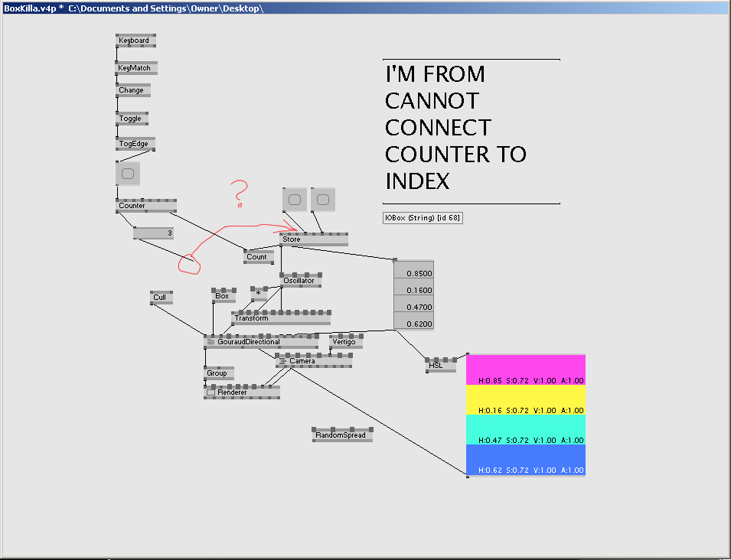Click the 'IOBox (String) [id 68]' tooltip label
731x560 pixels.
tap(423, 218)
